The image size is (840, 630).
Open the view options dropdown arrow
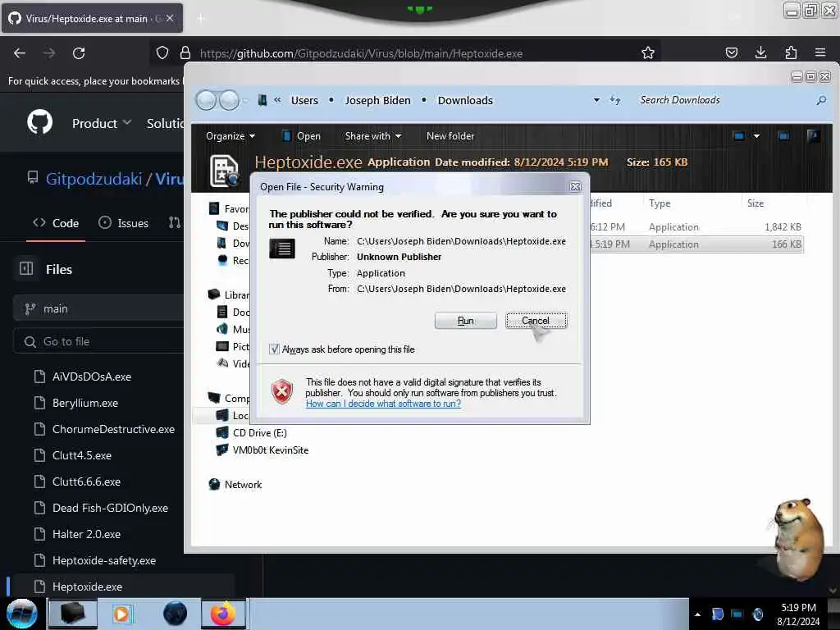pos(756,136)
